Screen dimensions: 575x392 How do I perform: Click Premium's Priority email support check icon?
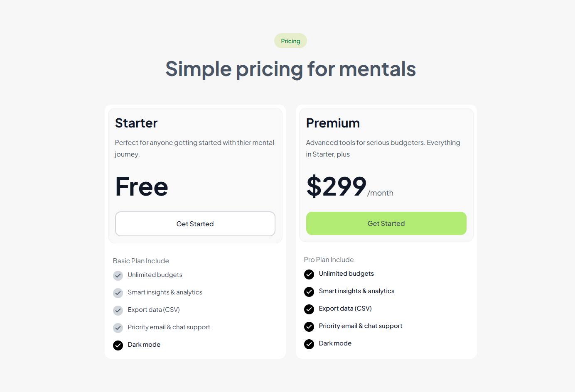(309, 327)
